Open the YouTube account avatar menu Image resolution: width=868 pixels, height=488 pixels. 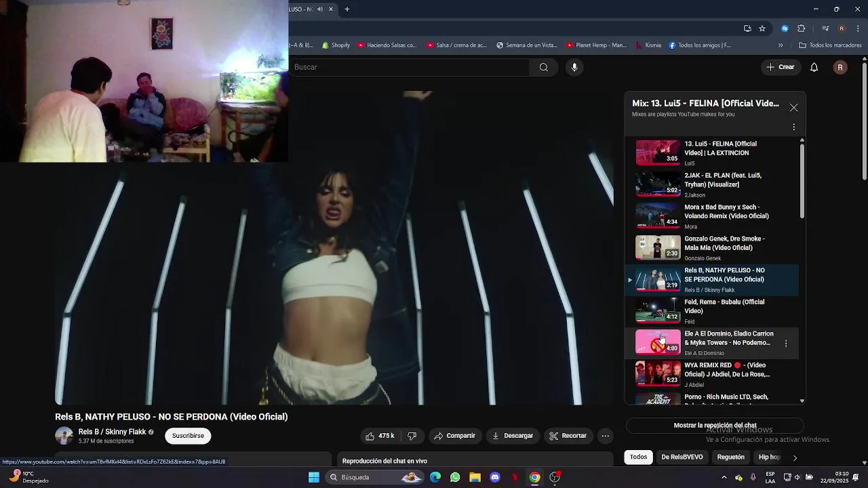(x=840, y=67)
